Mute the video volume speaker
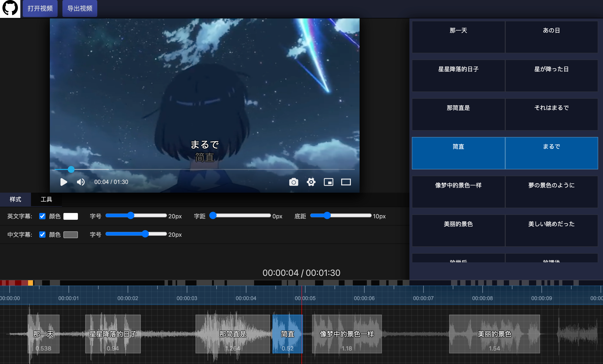603x364 pixels. click(x=81, y=182)
